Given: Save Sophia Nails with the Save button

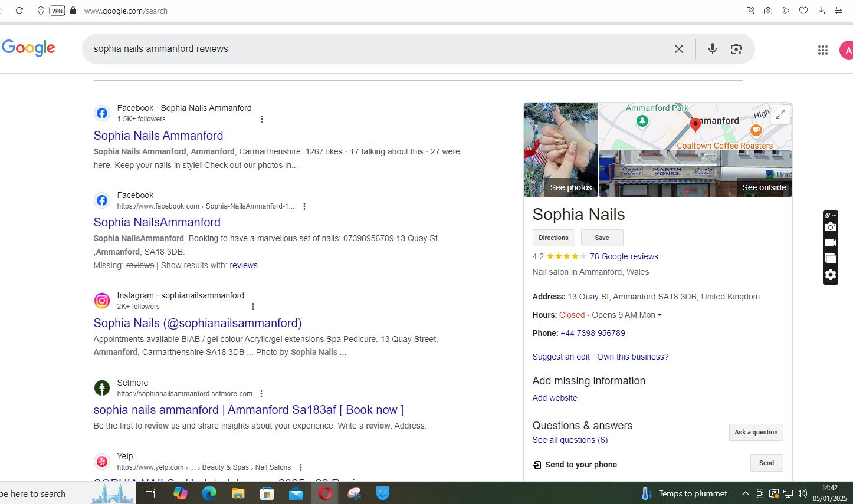Looking at the screenshot, I should [x=602, y=238].
